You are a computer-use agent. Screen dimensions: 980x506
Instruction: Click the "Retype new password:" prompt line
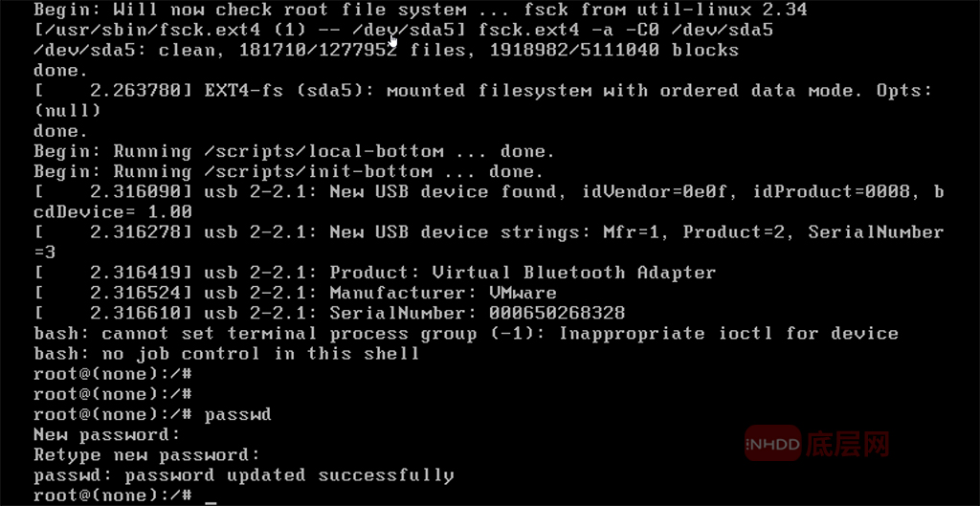coord(146,454)
